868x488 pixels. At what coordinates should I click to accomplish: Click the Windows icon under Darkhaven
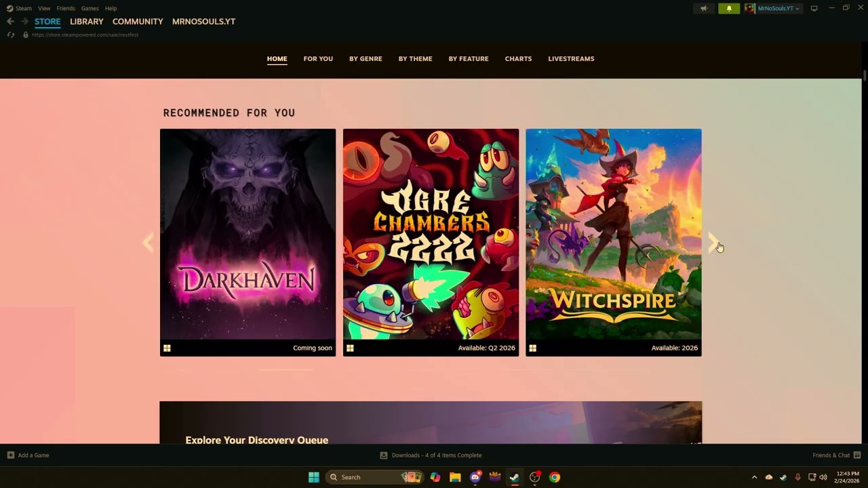[x=167, y=348]
